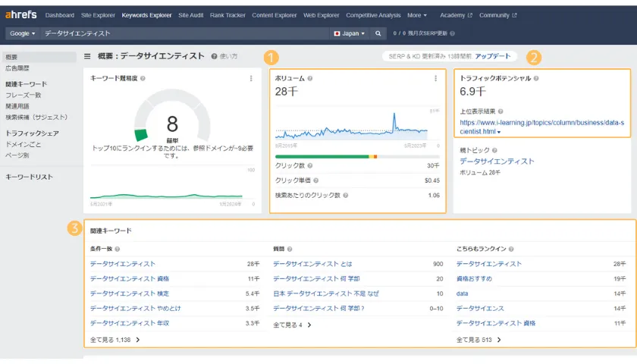Open the keyword difficulty card options menu
The image size is (637, 364).
(251, 78)
